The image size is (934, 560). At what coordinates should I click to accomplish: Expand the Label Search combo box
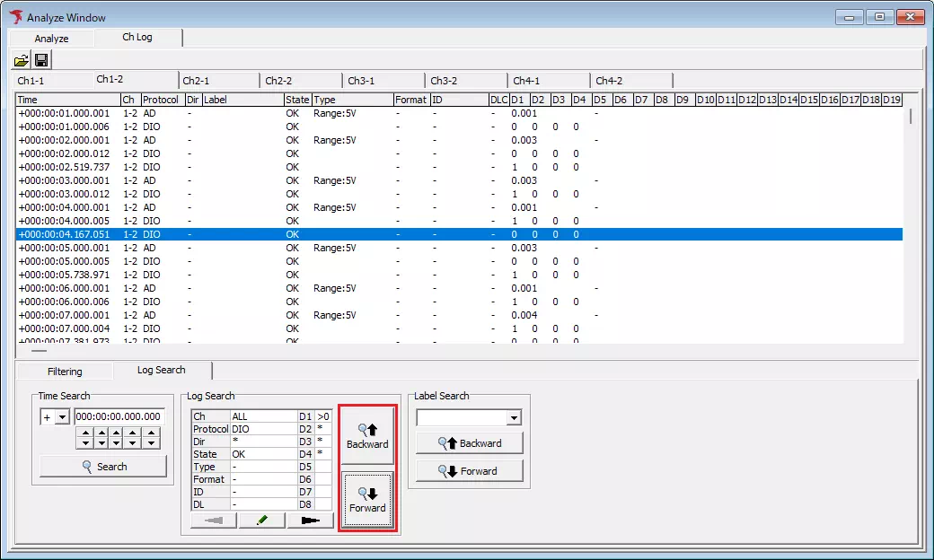pyautogui.click(x=514, y=418)
